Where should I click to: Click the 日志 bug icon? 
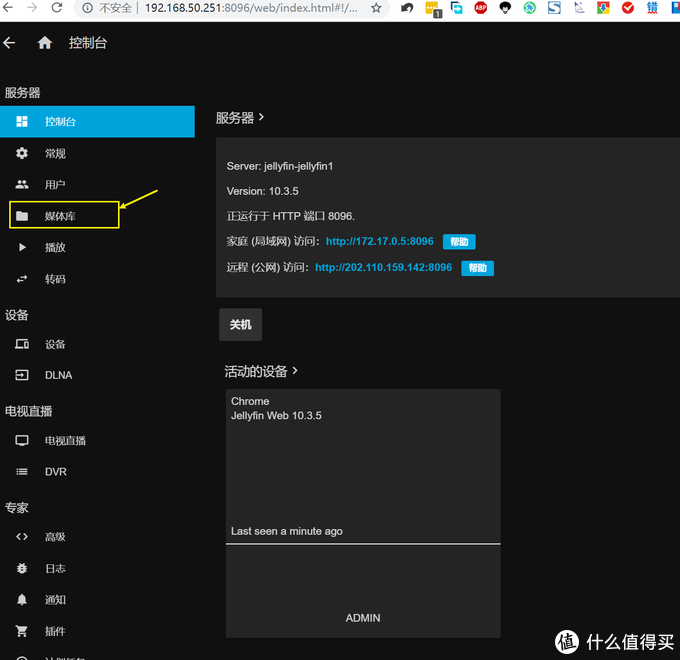click(22, 568)
